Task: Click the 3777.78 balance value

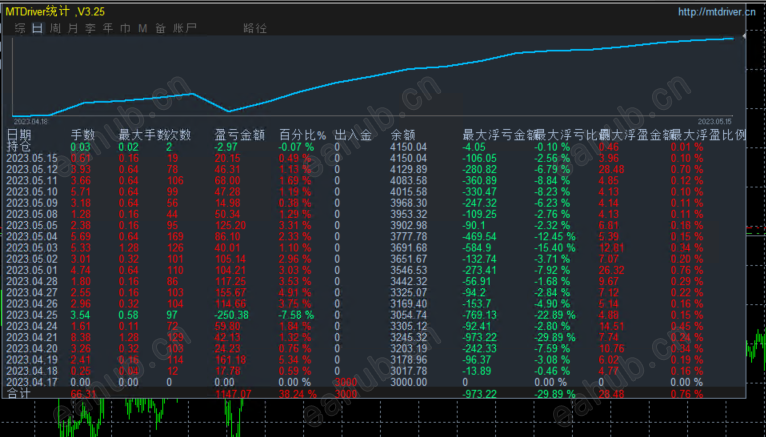Action: 408,237
